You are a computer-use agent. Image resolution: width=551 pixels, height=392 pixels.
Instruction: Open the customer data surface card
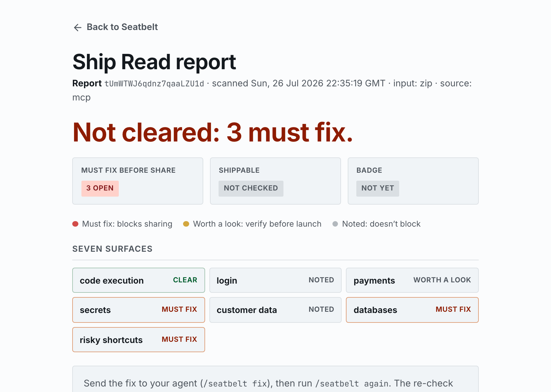click(275, 310)
